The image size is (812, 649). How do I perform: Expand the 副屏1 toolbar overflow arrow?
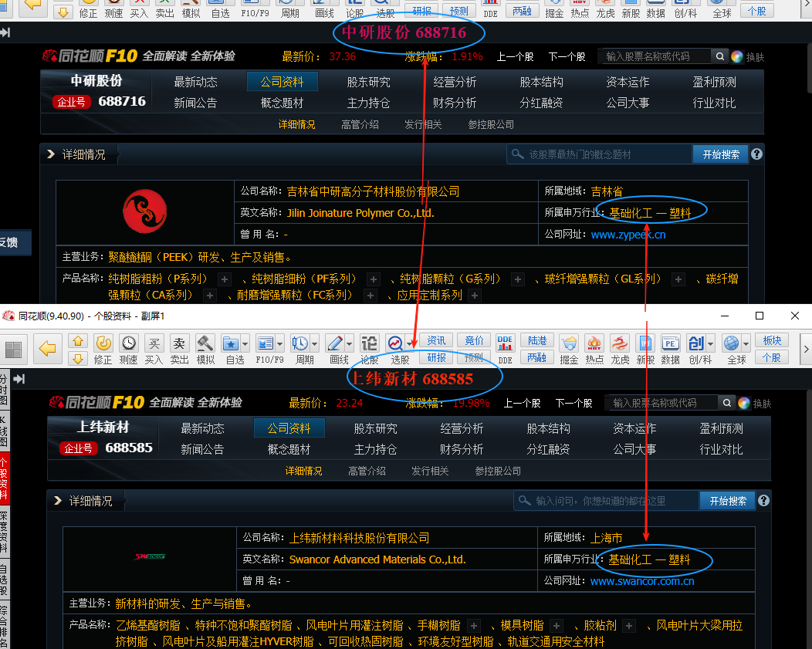click(x=806, y=350)
